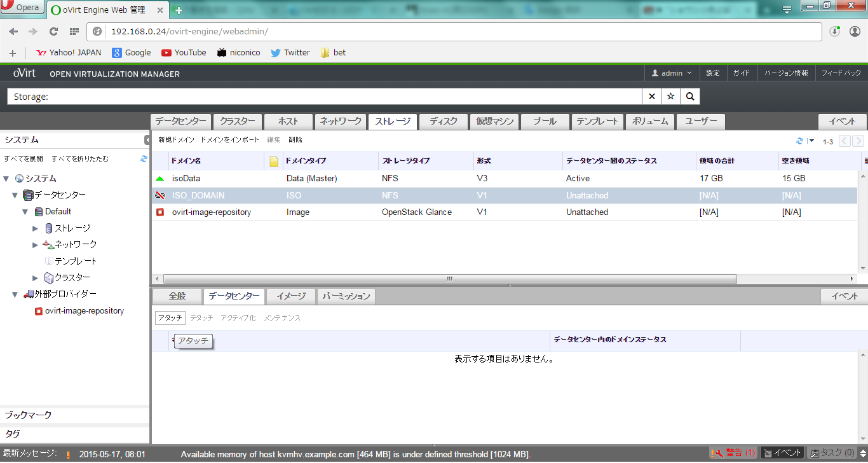Switch to データセンター main tab
868x463 pixels.
click(x=181, y=121)
